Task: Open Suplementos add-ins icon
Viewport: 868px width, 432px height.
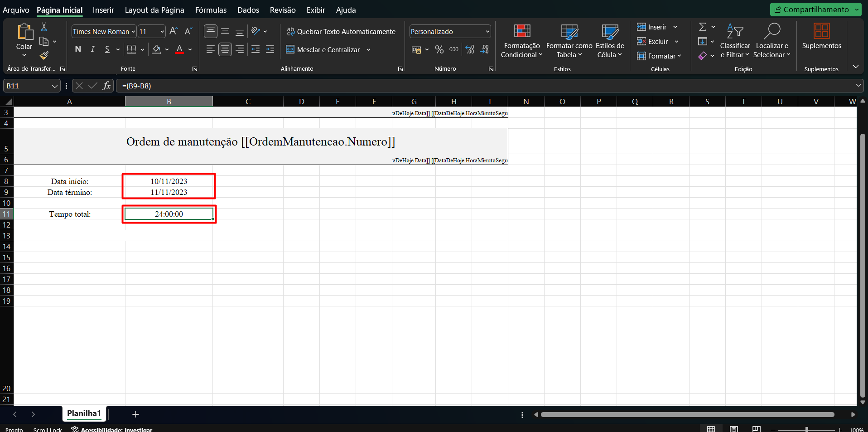Action: pos(821,36)
